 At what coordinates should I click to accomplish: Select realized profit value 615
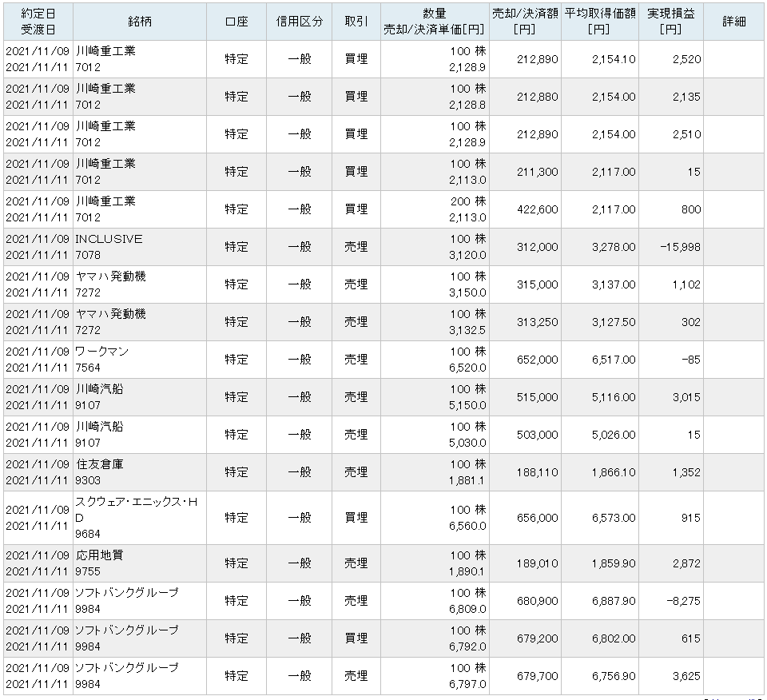point(691,638)
